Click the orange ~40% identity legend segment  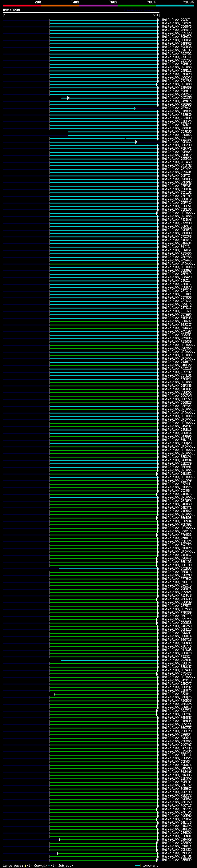[x=60, y=6]
